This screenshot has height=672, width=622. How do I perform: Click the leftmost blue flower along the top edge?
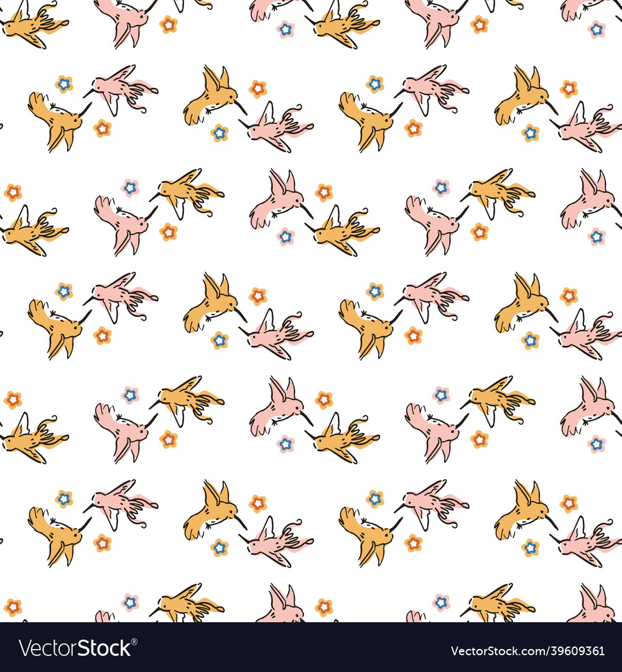point(285,28)
